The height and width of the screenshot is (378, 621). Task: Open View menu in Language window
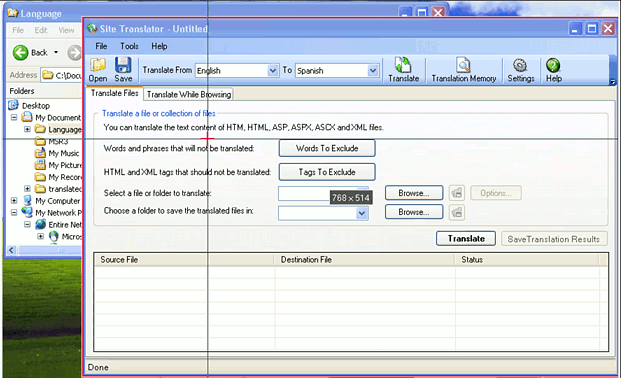[x=66, y=30]
